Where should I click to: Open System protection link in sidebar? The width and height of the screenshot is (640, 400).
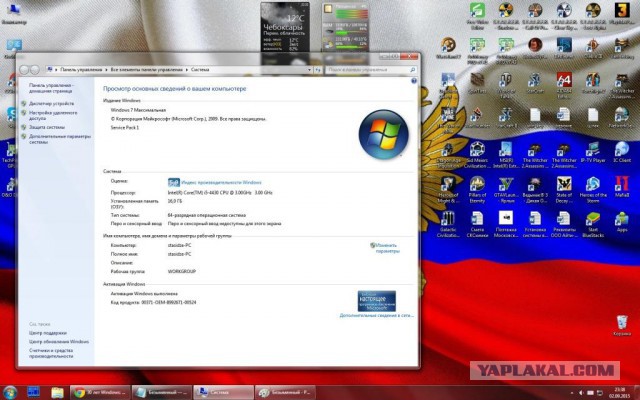pyautogui.click(x=47, y=127)
